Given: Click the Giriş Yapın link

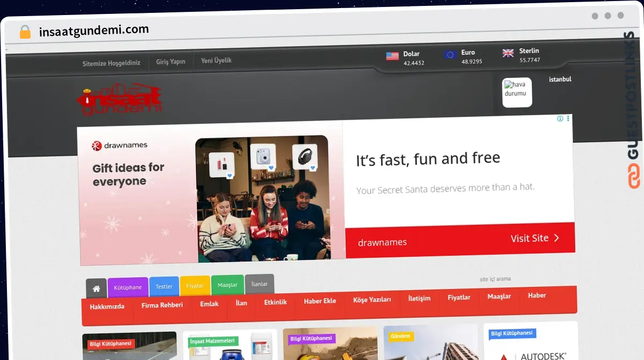Looking at the screenshot, I should [171, 62].
